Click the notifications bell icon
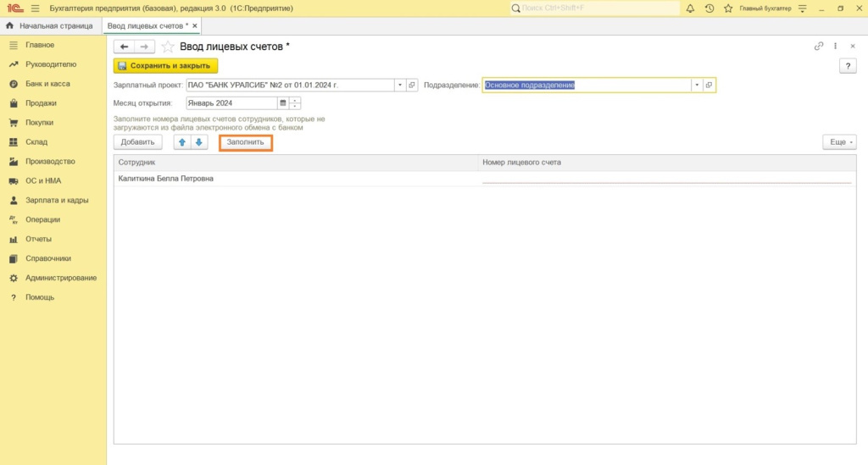 (x=690, y=8)
